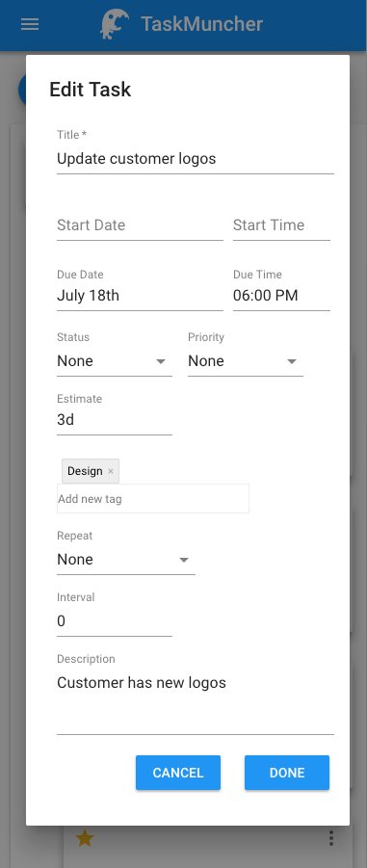Select the Start Time field
The image size is (367, 868).
[282, 225]
